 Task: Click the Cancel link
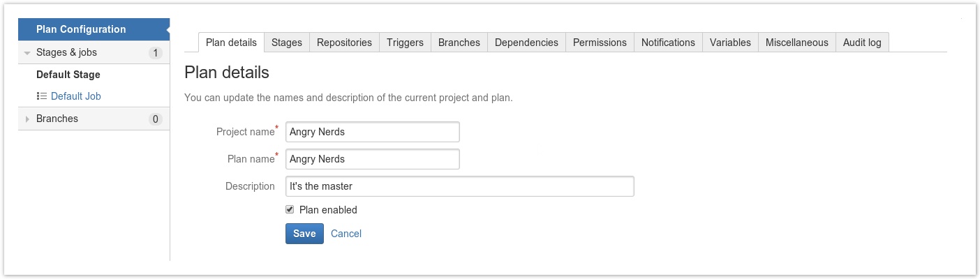(346, 234)
